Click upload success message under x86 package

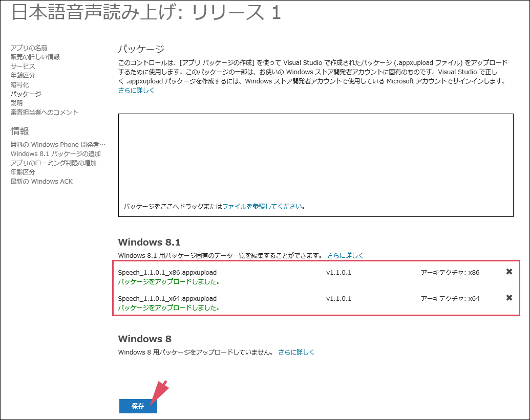point(168,281)
